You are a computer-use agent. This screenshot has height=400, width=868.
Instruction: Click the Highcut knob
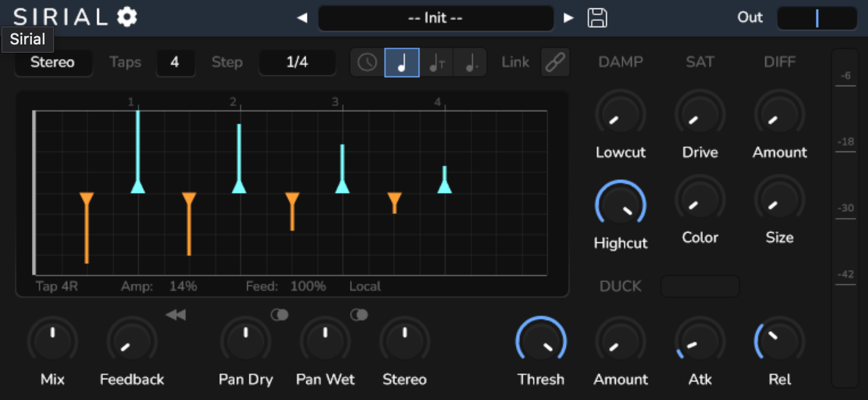coord(620,206)
